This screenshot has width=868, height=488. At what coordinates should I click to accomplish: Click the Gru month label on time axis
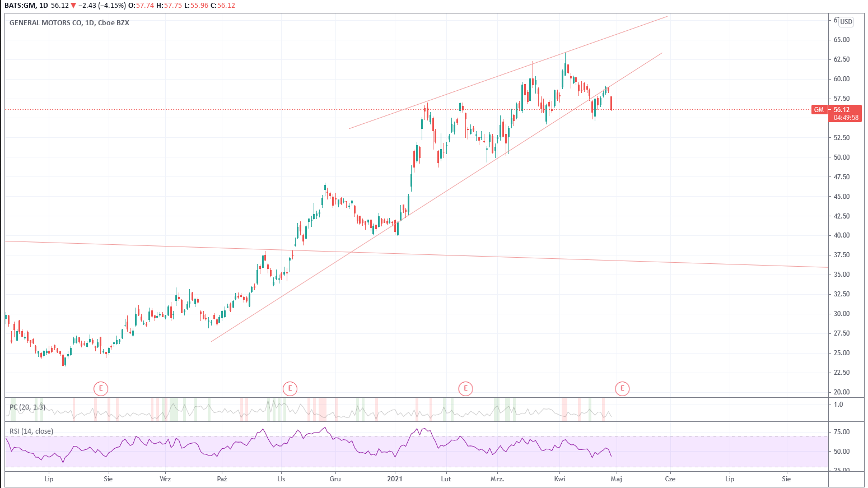pyautogui.click(x=335, y=479)
